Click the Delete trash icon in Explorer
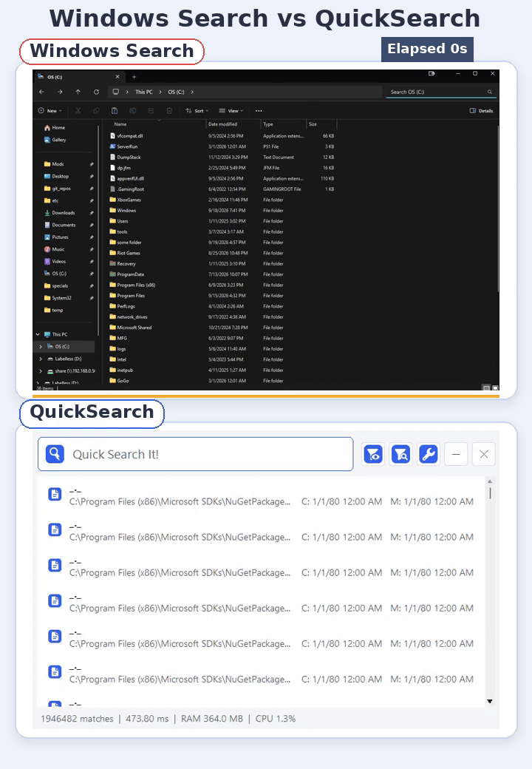 click(169, 111)
